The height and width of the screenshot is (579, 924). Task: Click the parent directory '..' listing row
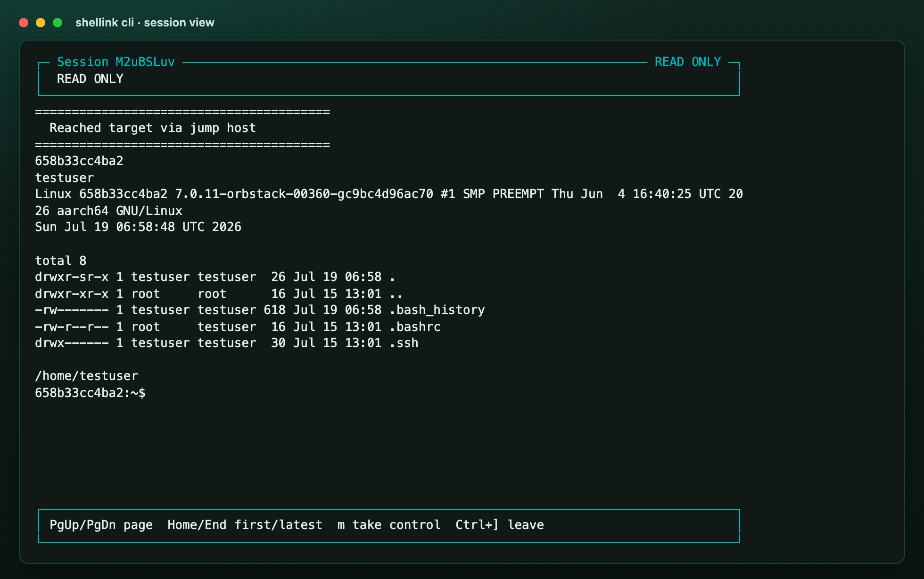click(219, 294)
